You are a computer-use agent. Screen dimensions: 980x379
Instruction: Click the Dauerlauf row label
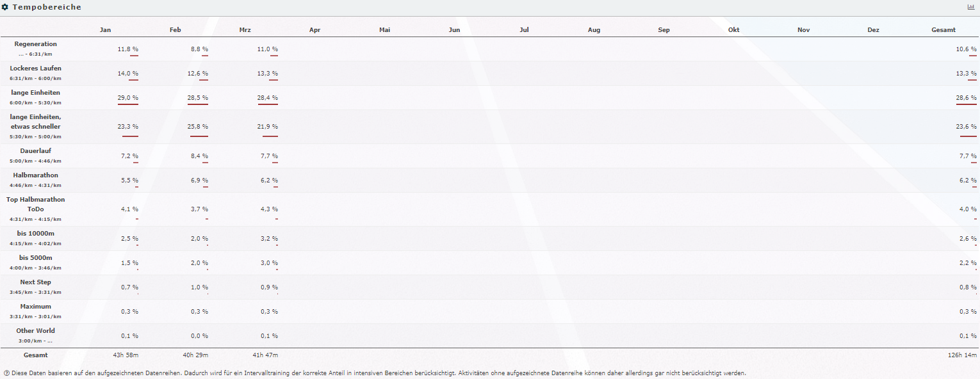(x=35, y=151)
